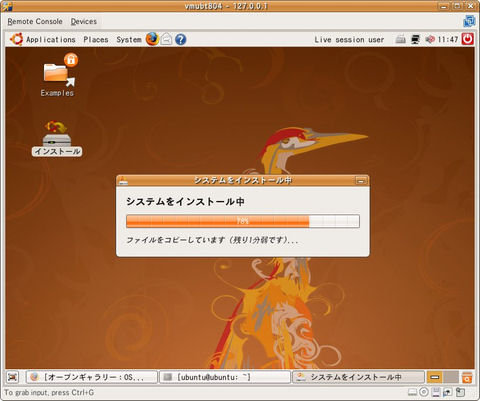This screenshot has height=401, width=480.
Task: Click the 78% installation progress bar
Action: [x=243, y=221]
